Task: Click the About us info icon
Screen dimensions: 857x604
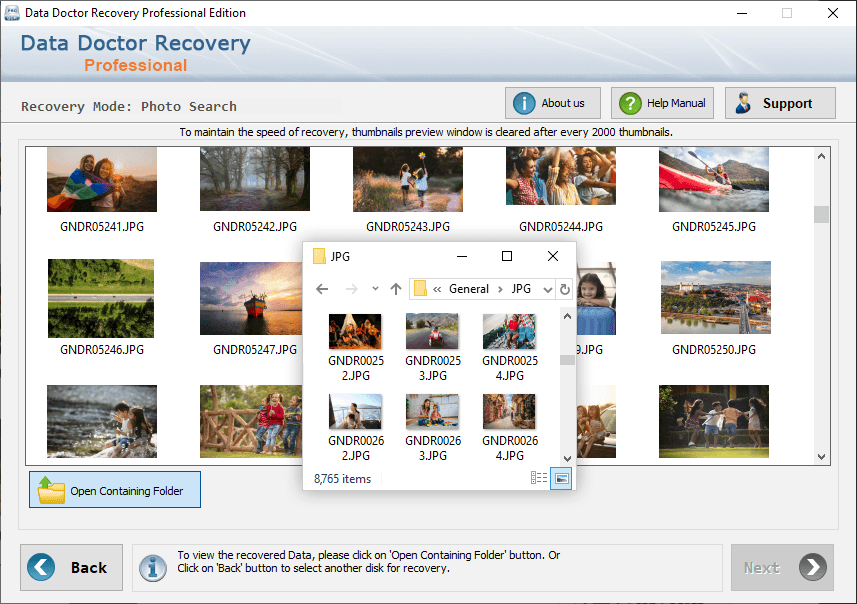Action: tap(524, 103)
